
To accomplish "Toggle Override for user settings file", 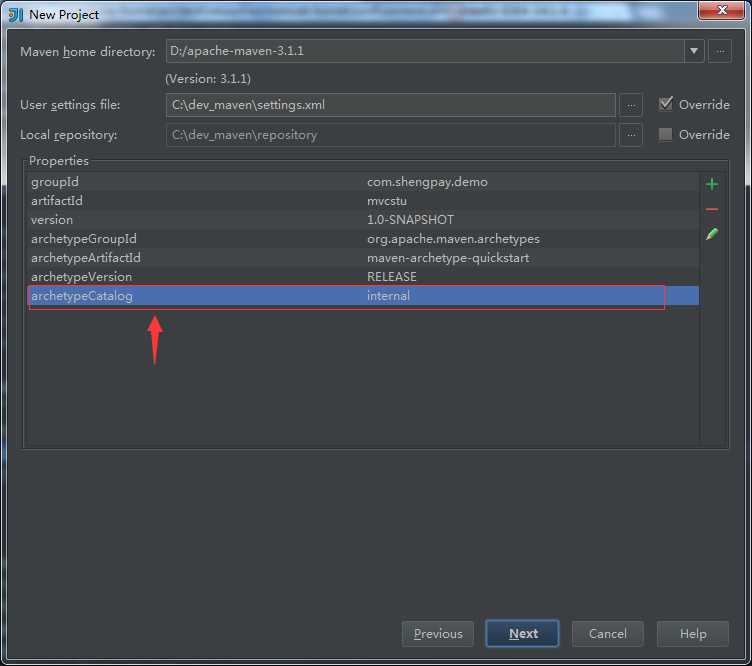I will pos(666,104).
